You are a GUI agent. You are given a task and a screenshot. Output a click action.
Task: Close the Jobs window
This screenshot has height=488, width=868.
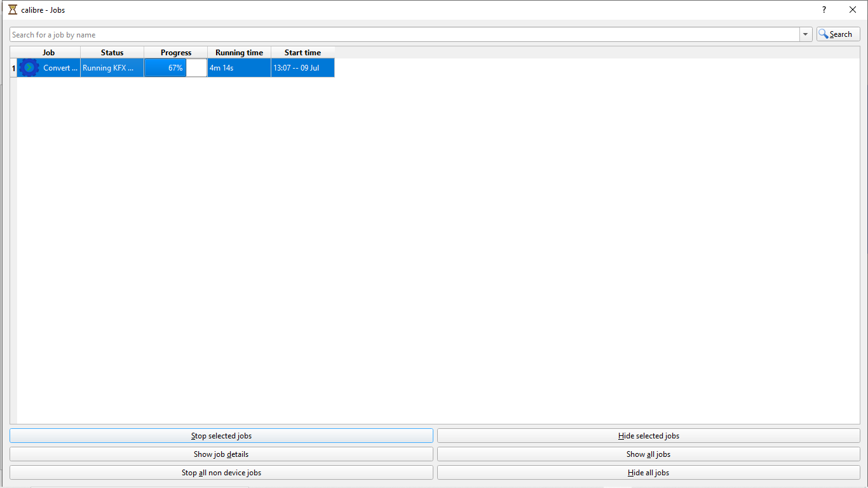click(x=853, y=10)
